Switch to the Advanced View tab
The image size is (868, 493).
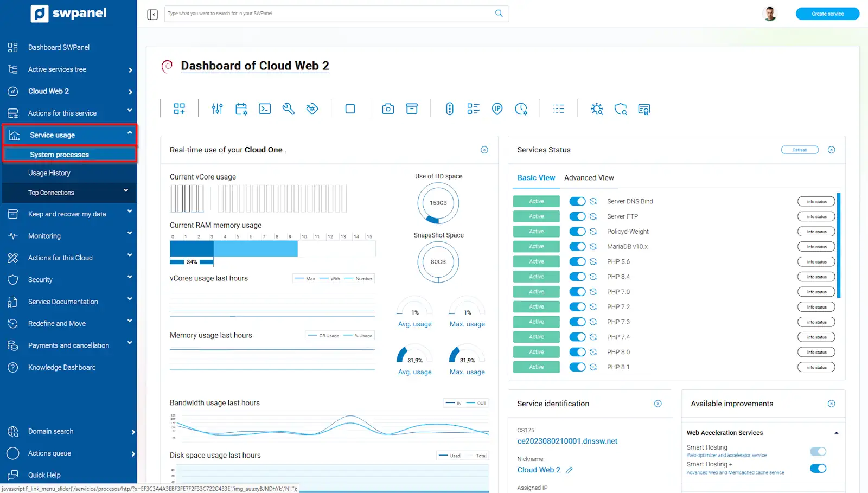pos(589,178)
